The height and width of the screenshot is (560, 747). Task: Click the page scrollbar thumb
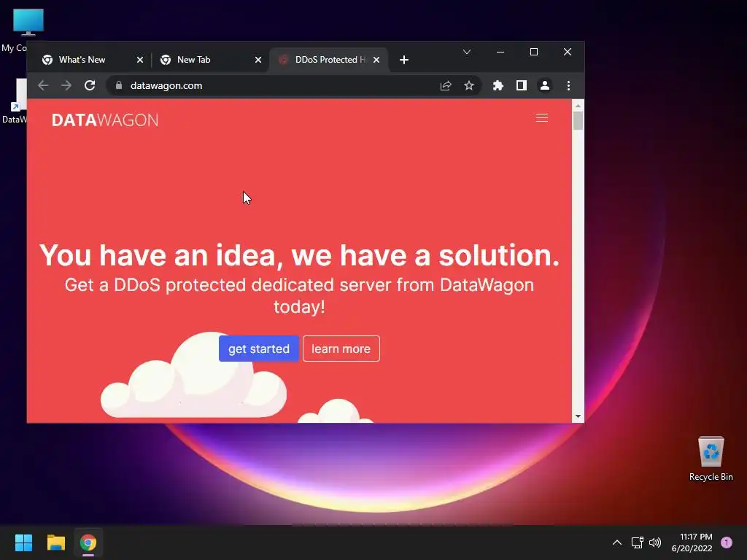578,120
